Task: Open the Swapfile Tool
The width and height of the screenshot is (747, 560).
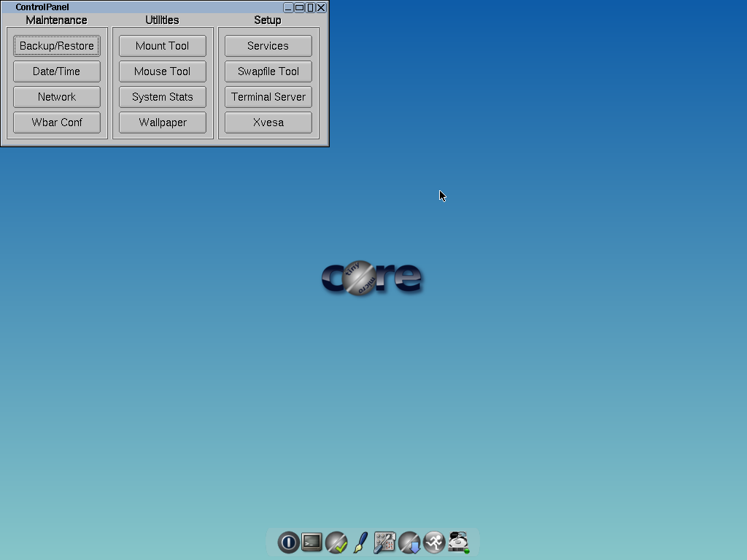Action: click(x=268, y=71)
